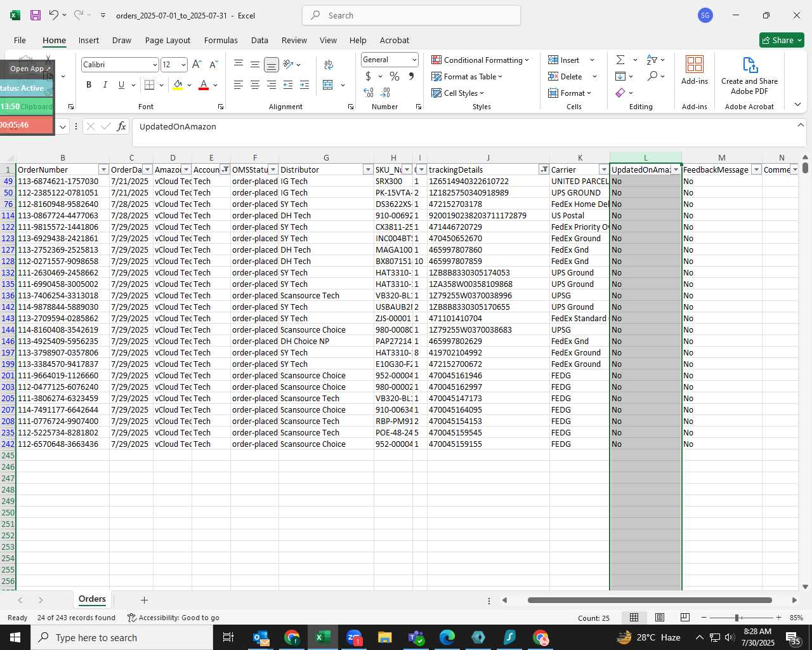
Task: Apply Comma Style format
Action: 411,76
